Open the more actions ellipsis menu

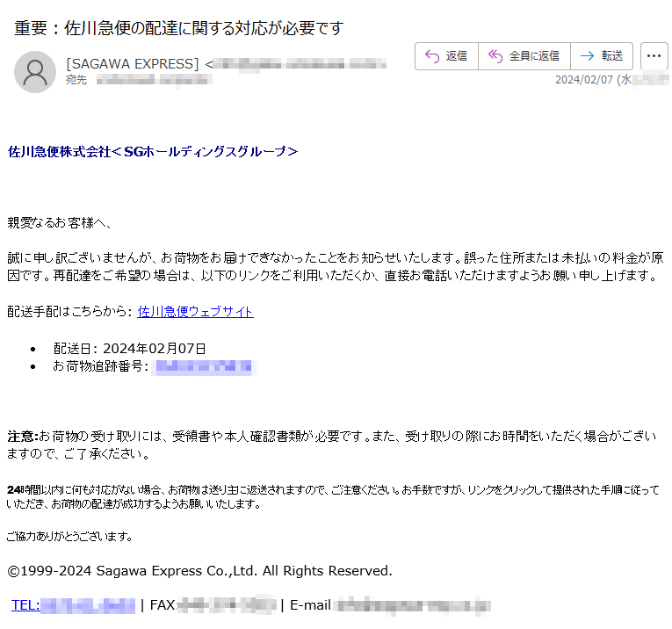click(x=654, y=56)
